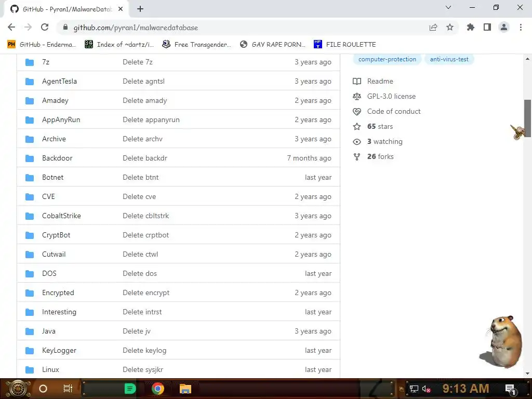Open Cortana circle on taskbar
The height and width of the screenshot is (399, 532).
pos(43,389)
